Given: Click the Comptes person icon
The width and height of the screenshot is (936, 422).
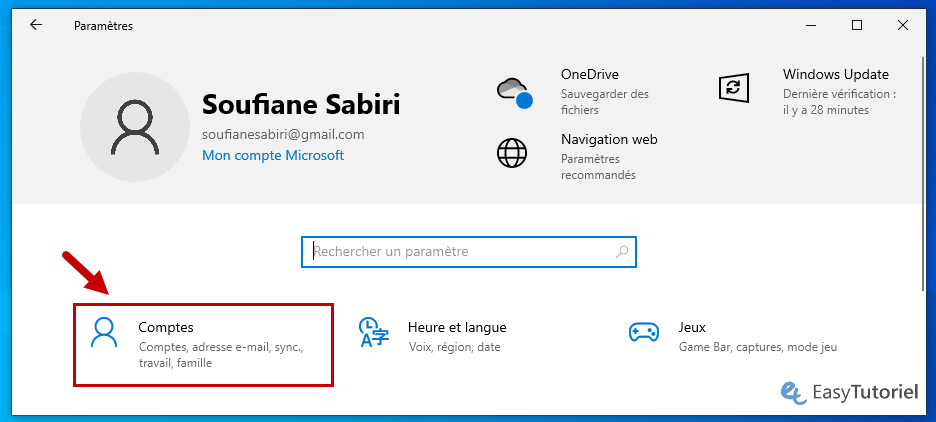Looking at the screenshot, I should click(x=104, y=332).
